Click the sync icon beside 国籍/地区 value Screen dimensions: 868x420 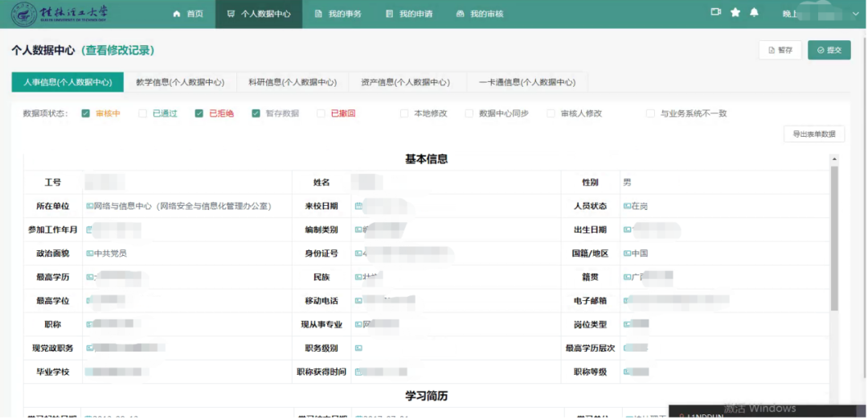[627, 253]
